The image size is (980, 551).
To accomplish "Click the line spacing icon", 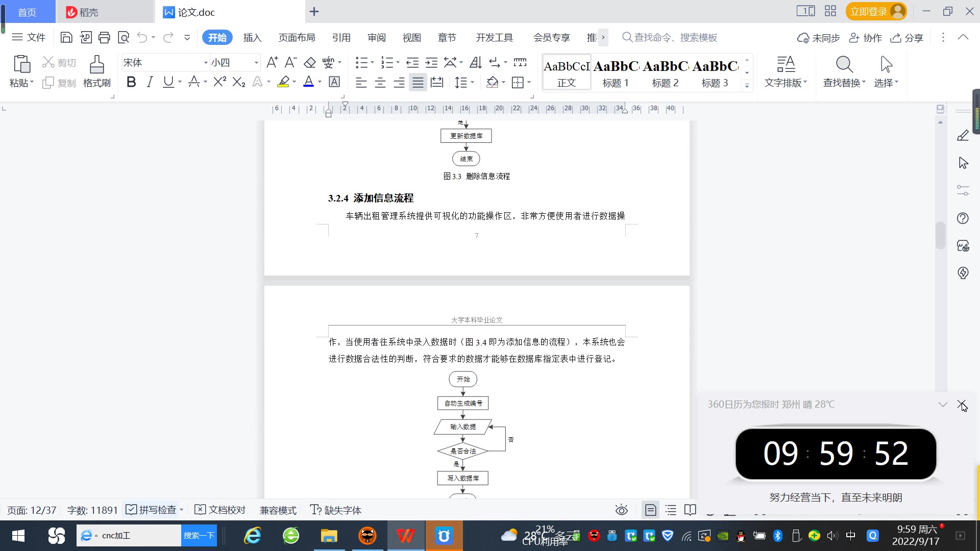I will 461,83.
